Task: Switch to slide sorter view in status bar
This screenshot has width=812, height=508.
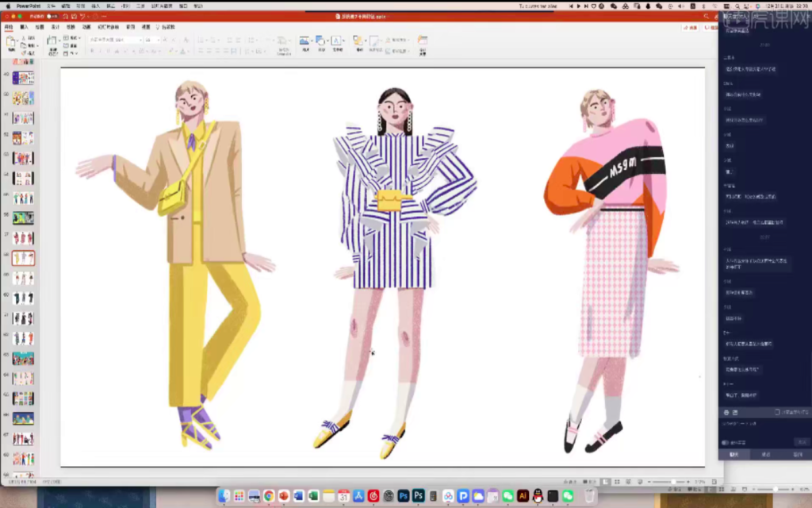Action: (617, 482)
